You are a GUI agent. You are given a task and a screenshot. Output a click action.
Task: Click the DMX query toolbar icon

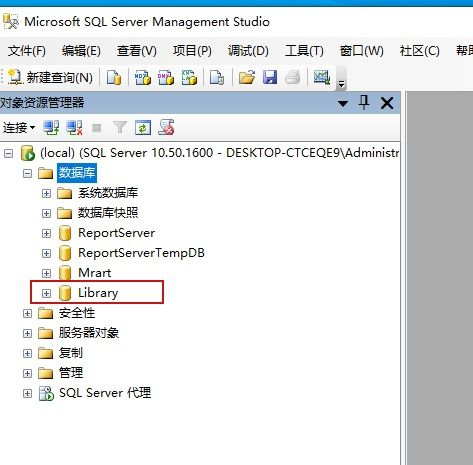coord(166,77)
